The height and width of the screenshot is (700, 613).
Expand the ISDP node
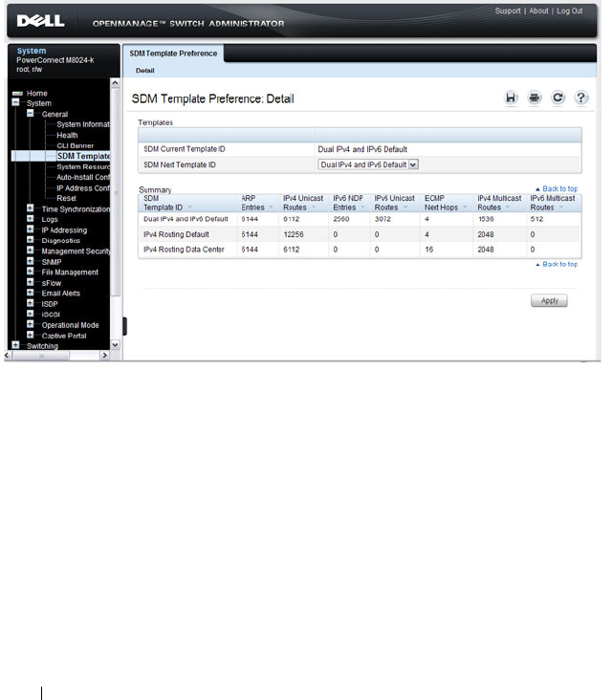click(31, 303)
